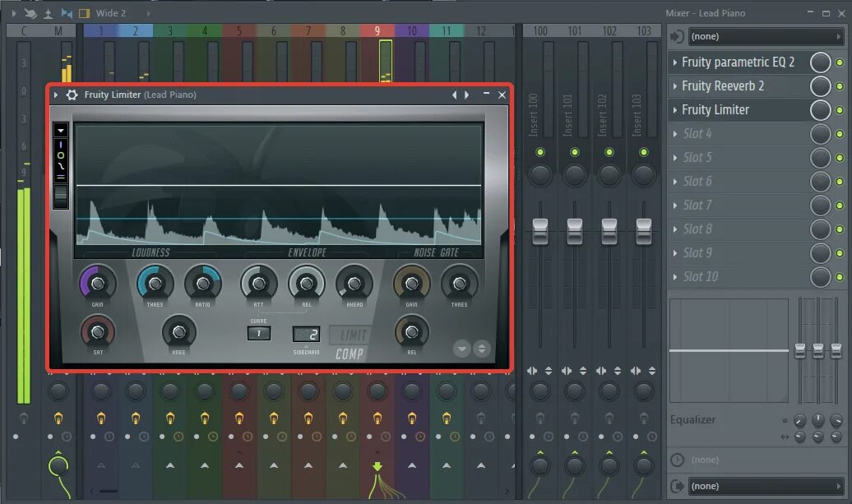Open the Fruity parametric EQ 2 effect slot
This screenshot has height=504, width=852.
[738, 62]
